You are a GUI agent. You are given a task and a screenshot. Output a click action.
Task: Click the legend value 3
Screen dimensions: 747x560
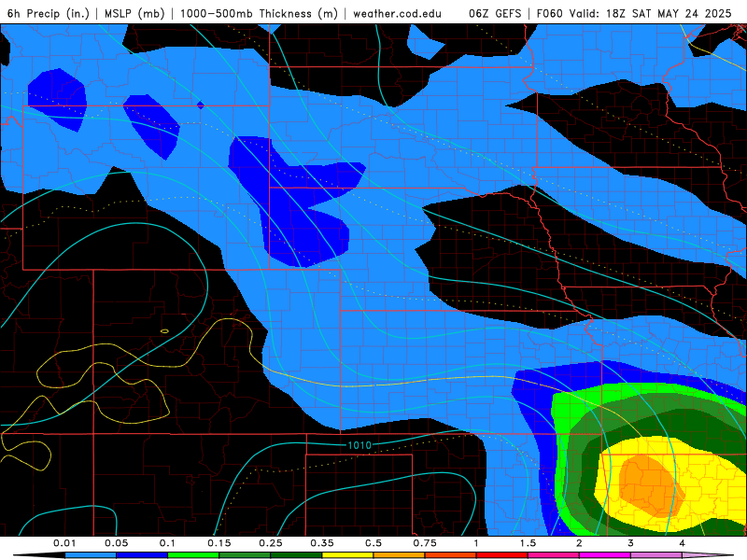[630, 543]
